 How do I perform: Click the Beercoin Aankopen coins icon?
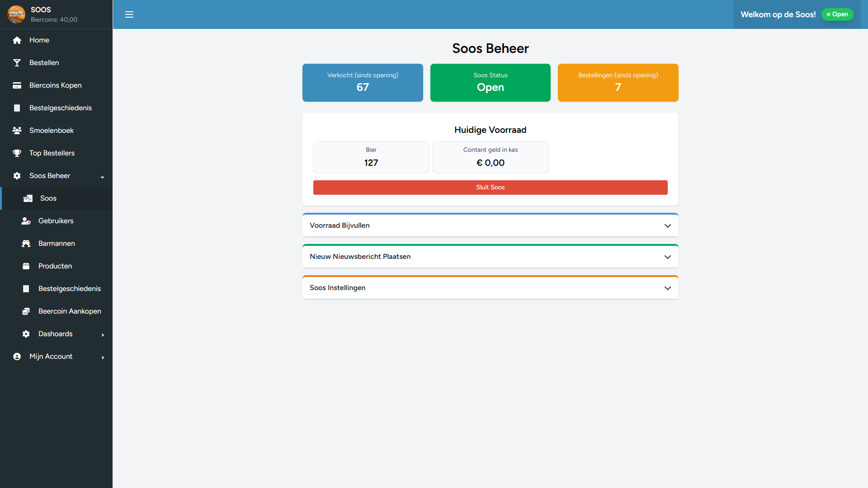click(26, 311)
